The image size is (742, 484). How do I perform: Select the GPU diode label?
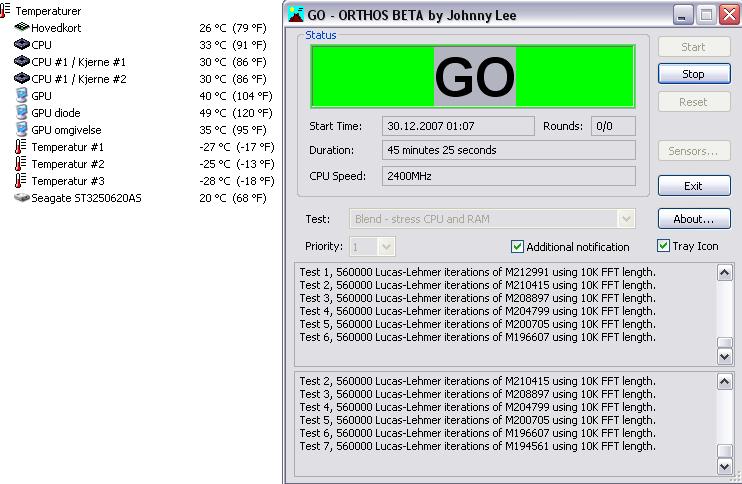tap(56, 113)
